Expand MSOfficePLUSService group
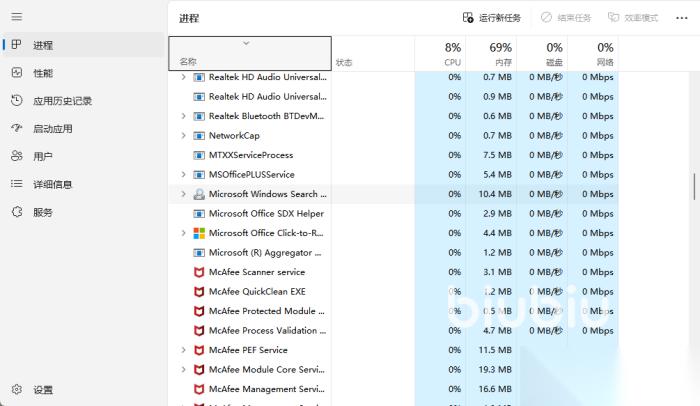The width and height of the screenshot is (700, 406). 183,174
